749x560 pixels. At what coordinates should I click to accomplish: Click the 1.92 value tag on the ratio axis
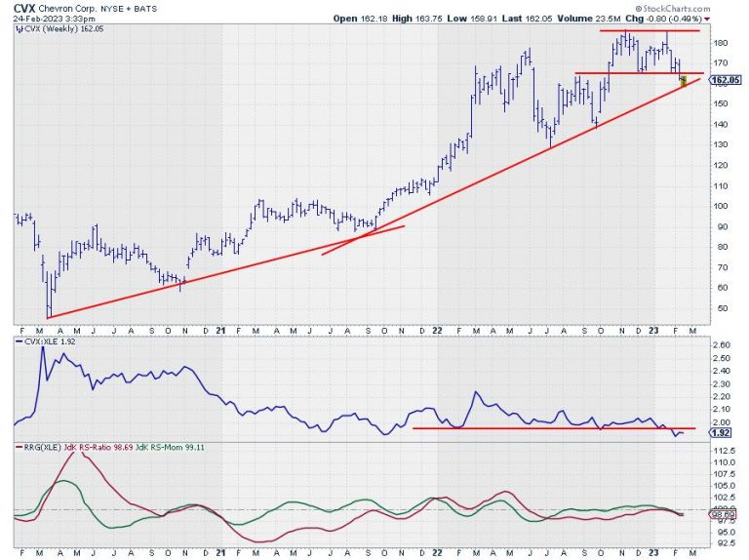(x=721, y=433)
